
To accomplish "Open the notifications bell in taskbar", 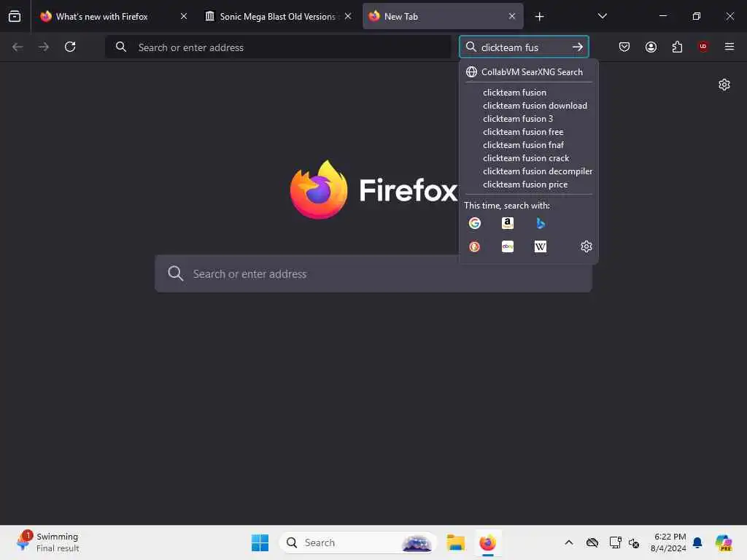I will click(x=697, y=542).
